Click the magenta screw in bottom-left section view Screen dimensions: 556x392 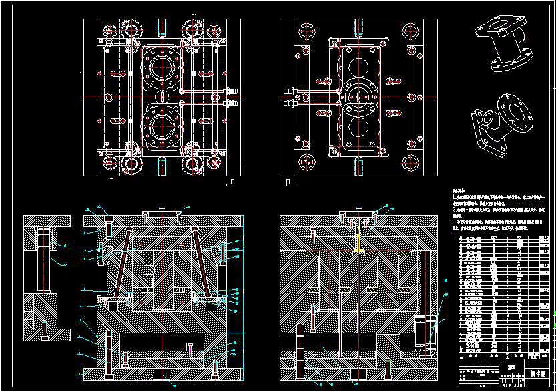[190, 351]
